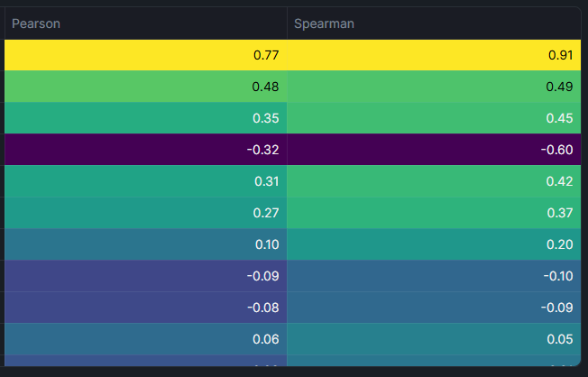Click the Pearson value 0.48
Screen dimensions: 588x377
(265, 87)
